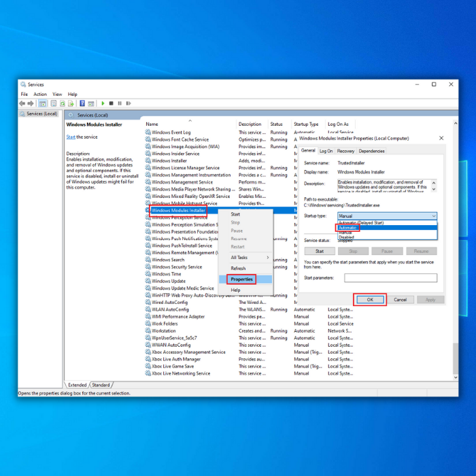Click the Description box scroll down arrow
The image size is (476, 476).
tap(434, 190)
